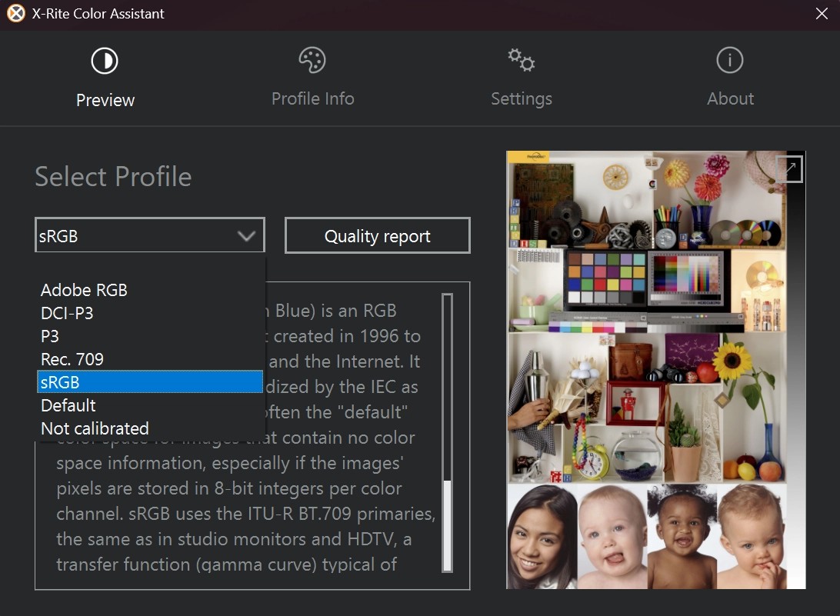This screenshot has height=616, width=840.
Task: Click the Profile Info palette icon
Action: tap(312, 60)
